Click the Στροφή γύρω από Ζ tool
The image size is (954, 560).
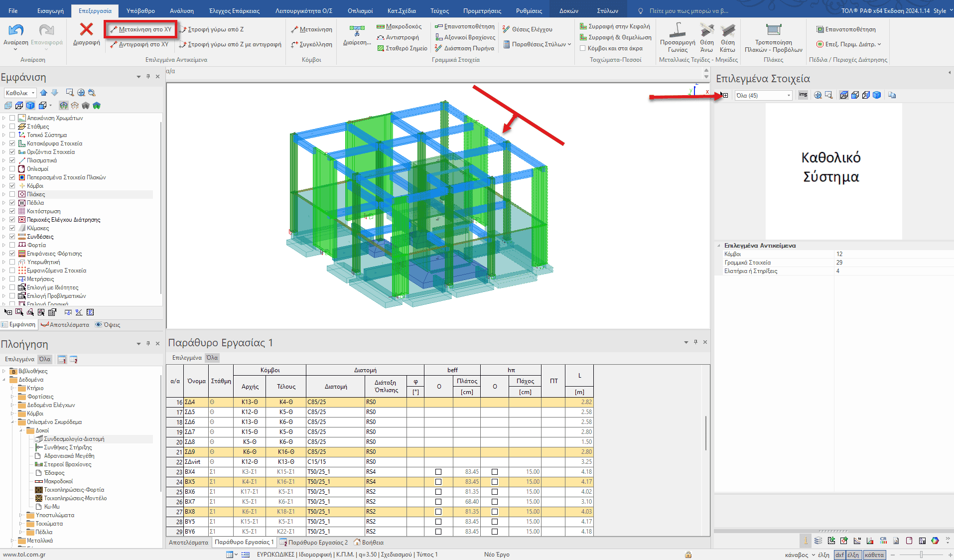(212, 29)
